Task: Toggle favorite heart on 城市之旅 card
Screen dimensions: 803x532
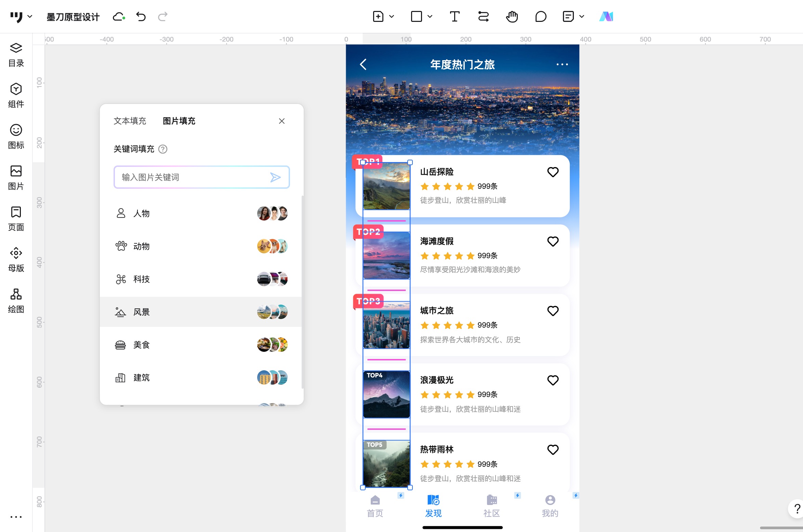Action: (553, 311)
